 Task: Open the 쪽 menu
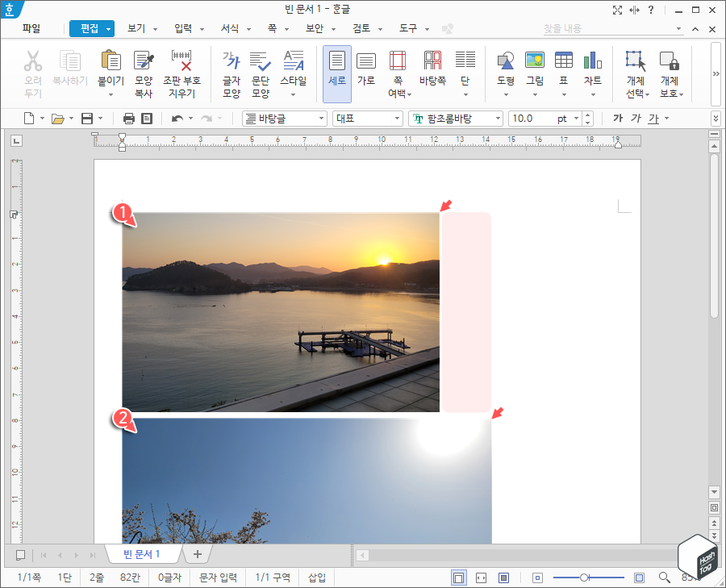pos(273,29)
